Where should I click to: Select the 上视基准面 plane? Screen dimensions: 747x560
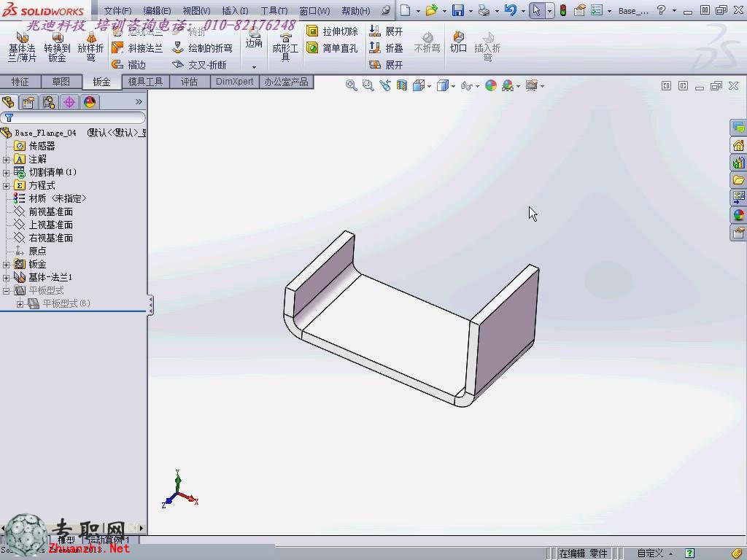pyautogui.click(x=44, y=225)
